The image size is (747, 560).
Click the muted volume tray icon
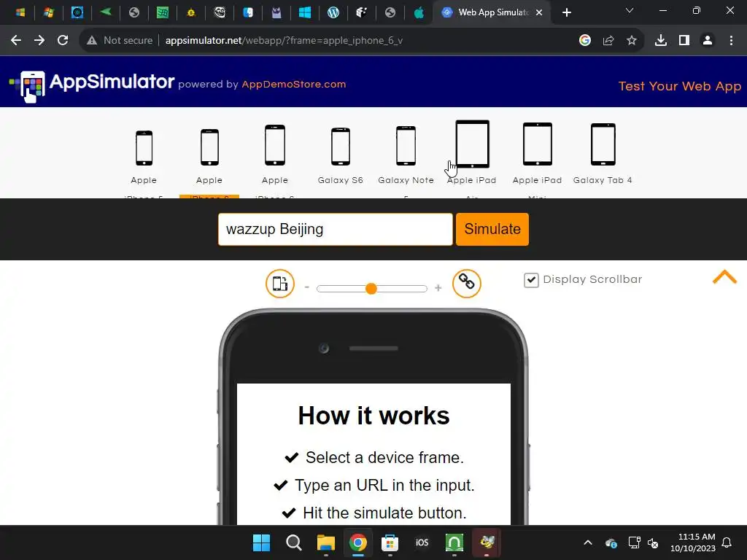653,542
